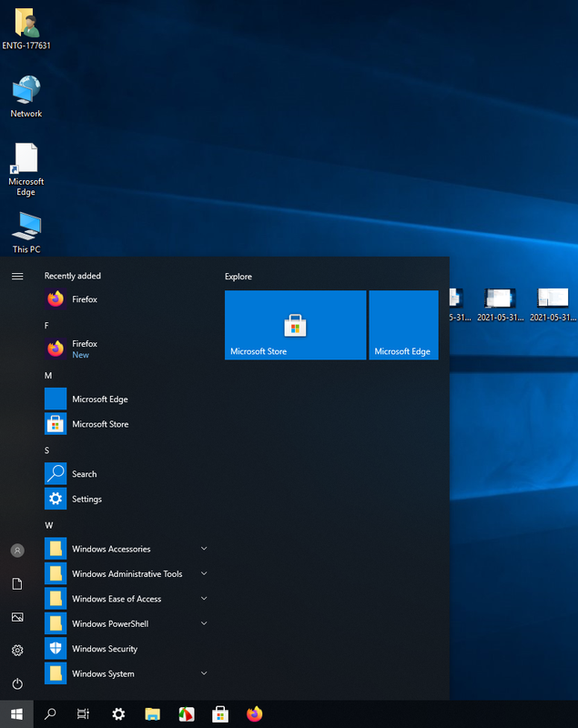Select the Network desktop icon
This screenshot has height=728, width=578.
26,97
